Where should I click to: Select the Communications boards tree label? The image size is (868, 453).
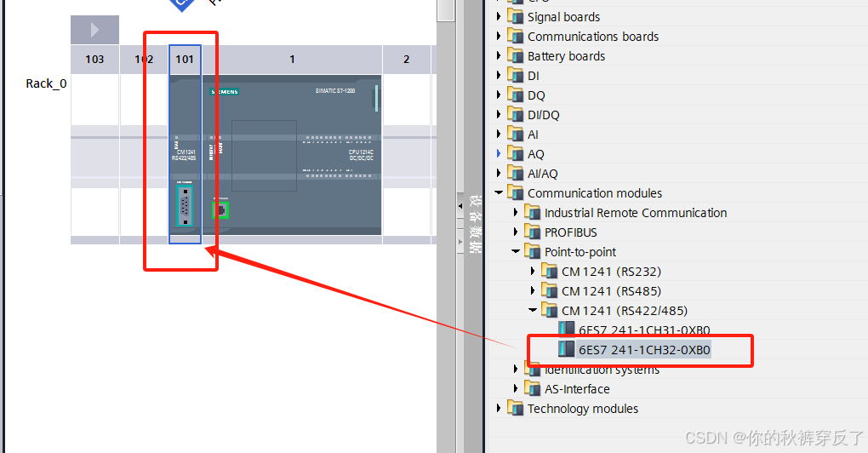[593, 37]
